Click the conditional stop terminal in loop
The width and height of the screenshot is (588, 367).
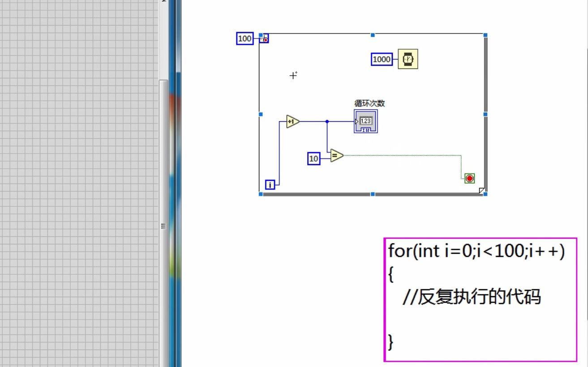[x=469, y=179]
